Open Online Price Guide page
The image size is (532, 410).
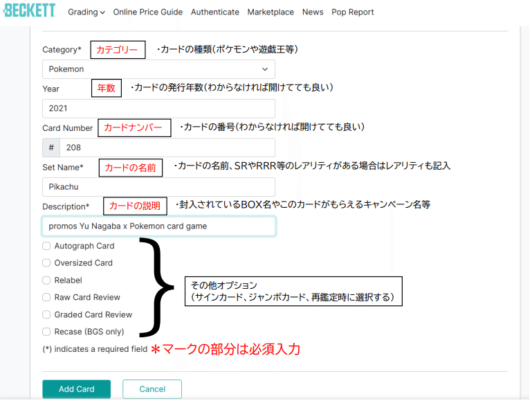coord(148,12)
